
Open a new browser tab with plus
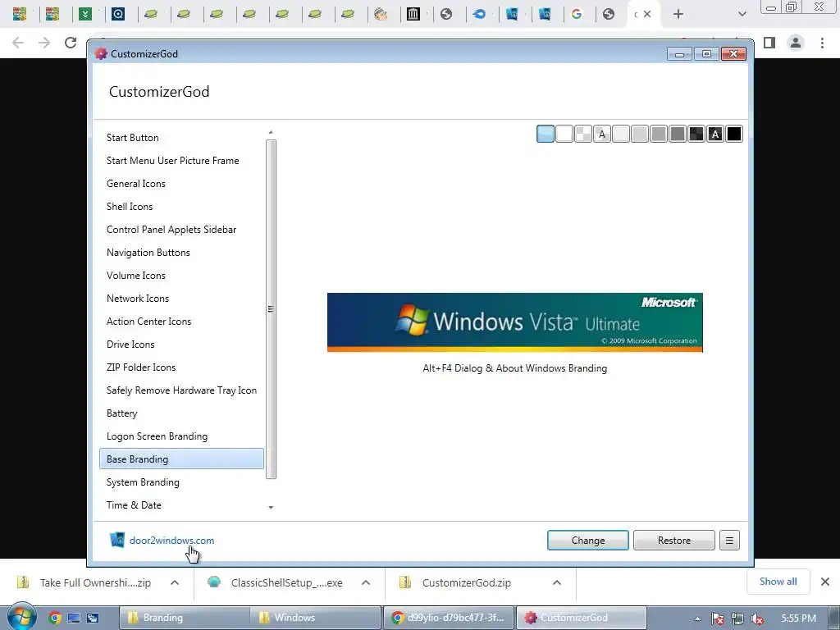tap(678, 15)
